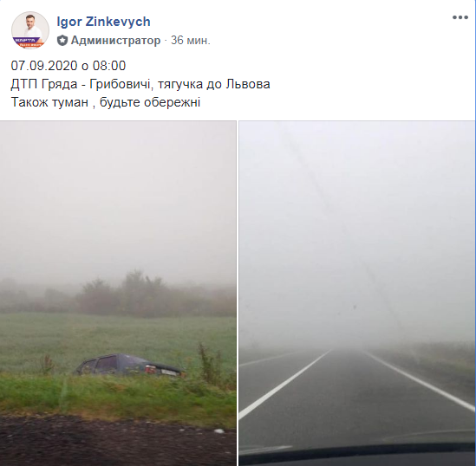Open the right photo of foggy road

(357, 293)
